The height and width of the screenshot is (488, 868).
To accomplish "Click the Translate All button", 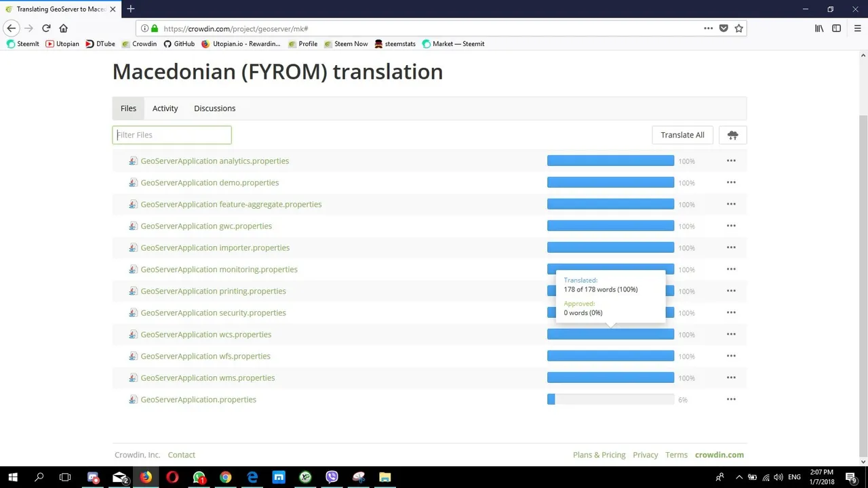I will point(682,135).
